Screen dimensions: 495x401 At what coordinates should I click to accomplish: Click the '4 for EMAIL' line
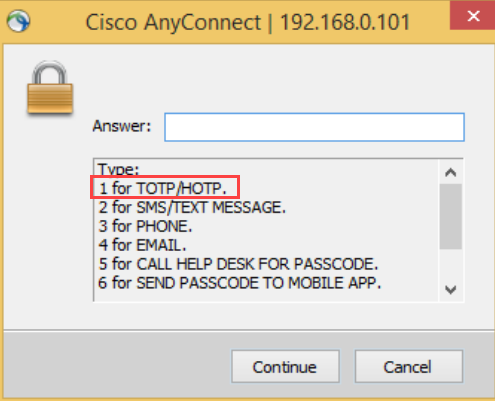[142, 245]
